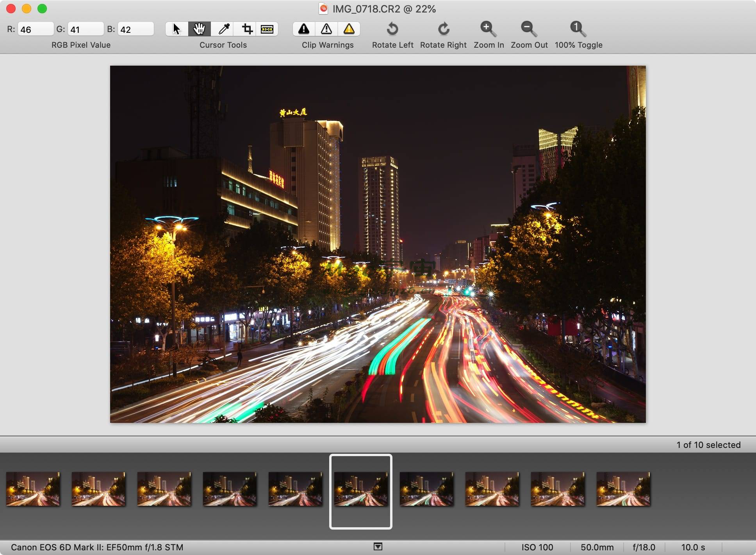Select the crop tool
The width and height of the screenshot is (756, 555).
tap(247, 29)
